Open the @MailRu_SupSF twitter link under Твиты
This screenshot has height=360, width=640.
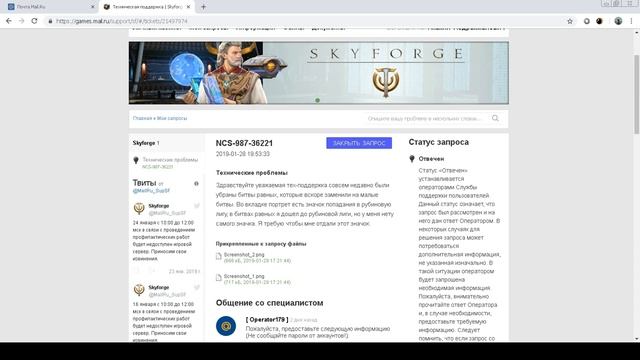151,191
